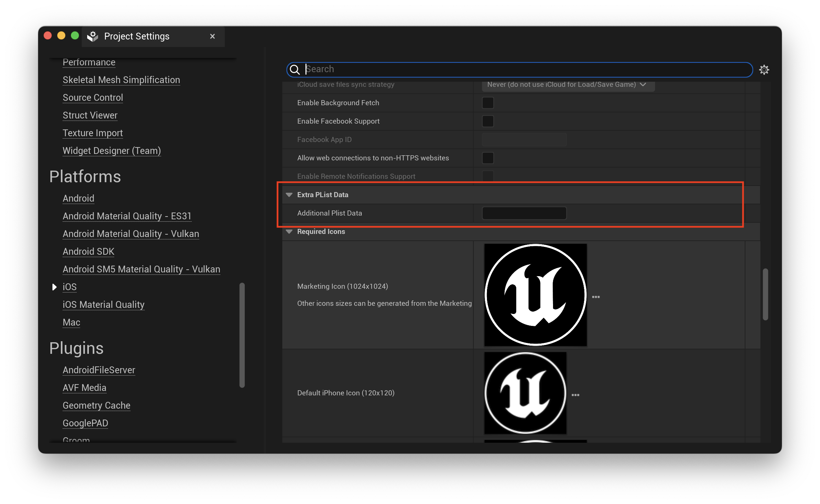Collapse the Extra PList Data section
This screenshot has width=820, height=504.
[289, 195]
